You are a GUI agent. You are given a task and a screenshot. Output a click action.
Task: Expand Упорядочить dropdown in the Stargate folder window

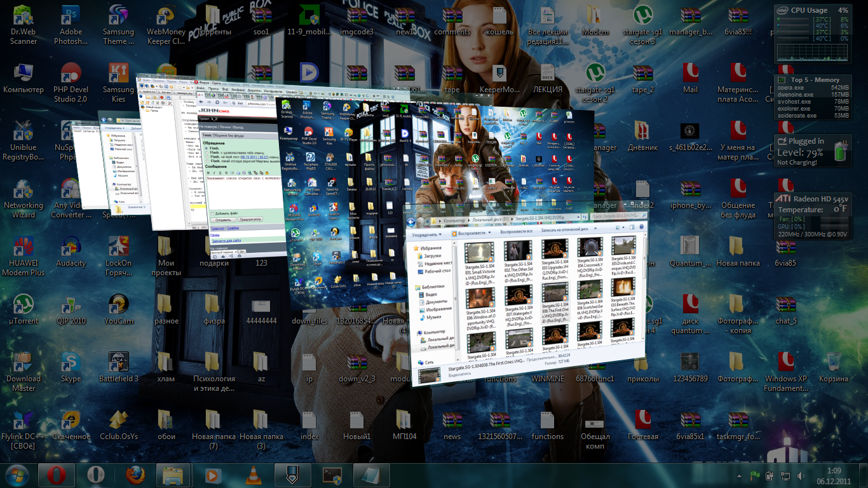pyautogui.click(x=427, y=234)
